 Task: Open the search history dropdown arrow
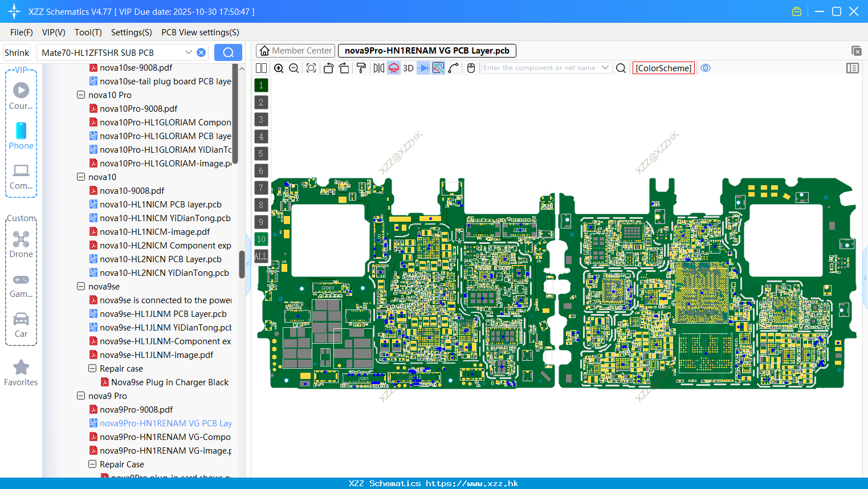point(188,52)
